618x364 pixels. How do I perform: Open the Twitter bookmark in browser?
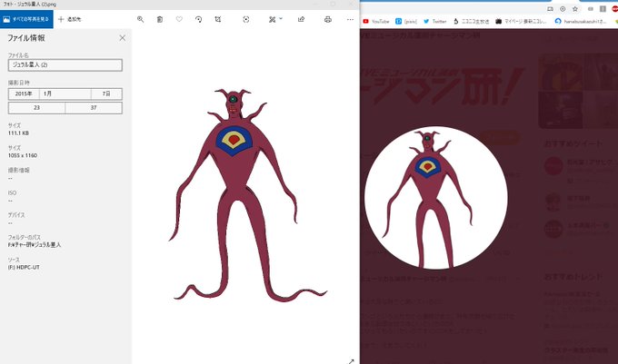click(x=434, y=21)
